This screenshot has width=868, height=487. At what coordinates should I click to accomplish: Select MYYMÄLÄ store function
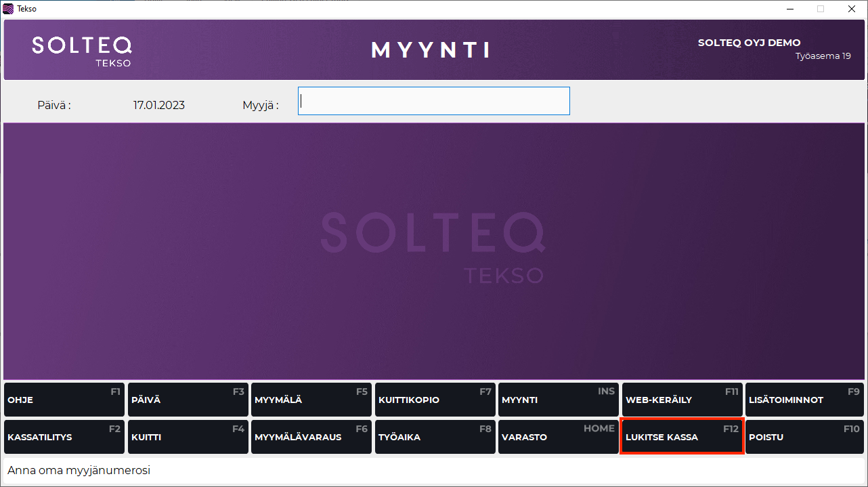(311, 400)
